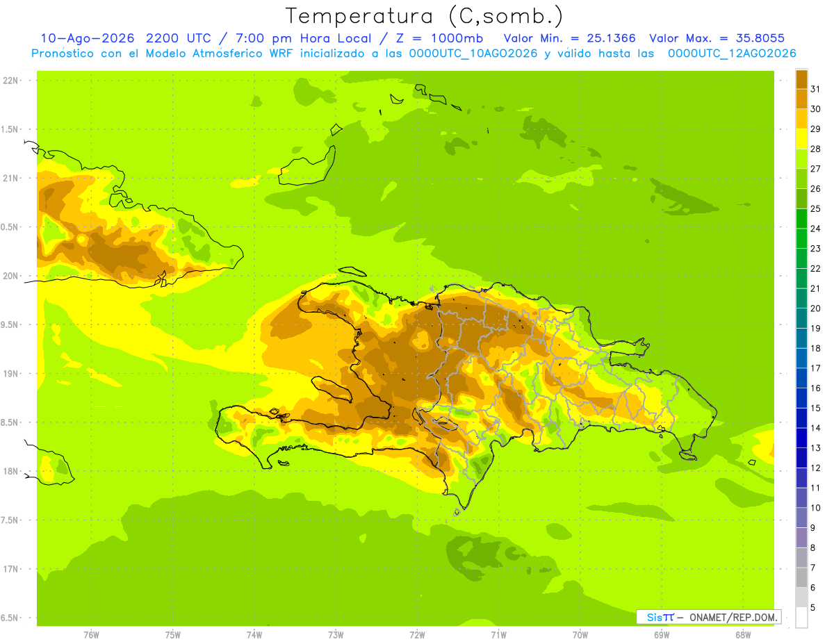834x644 pixels.
Task: Click the legend value '5'
Action: (813, 608)
